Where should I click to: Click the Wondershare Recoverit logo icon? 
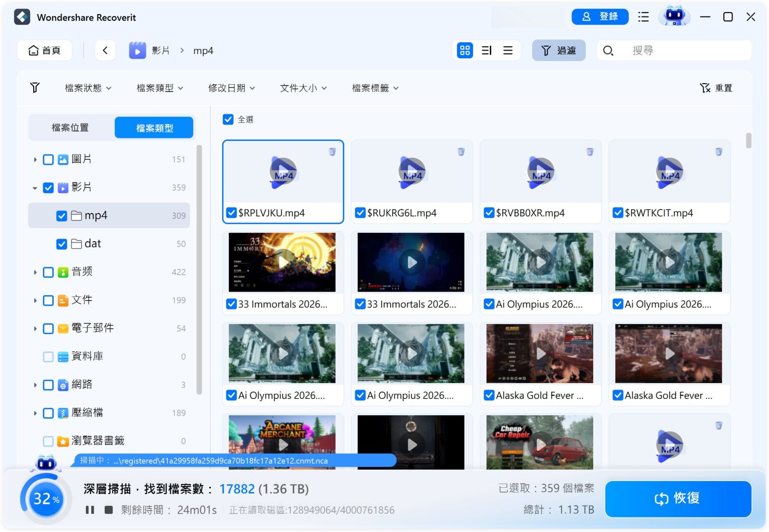(22, 17)
